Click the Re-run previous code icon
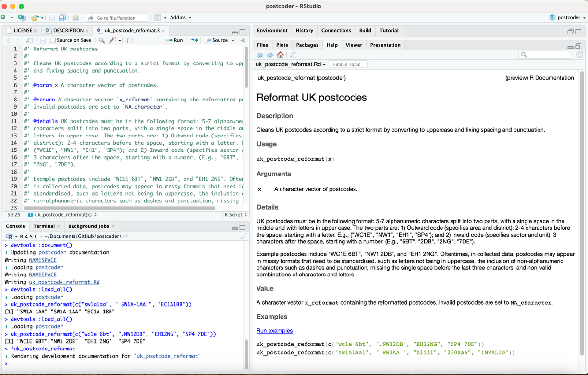Viewport: 588px width, 375px height. [x=194, y=40]
